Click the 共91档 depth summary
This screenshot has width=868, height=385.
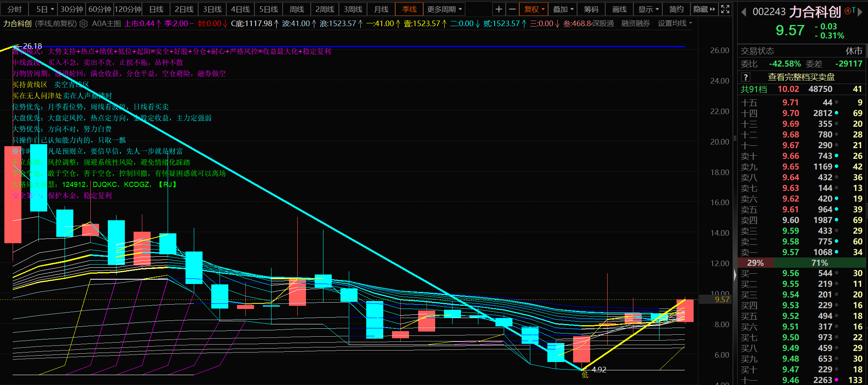pos(754,90)
